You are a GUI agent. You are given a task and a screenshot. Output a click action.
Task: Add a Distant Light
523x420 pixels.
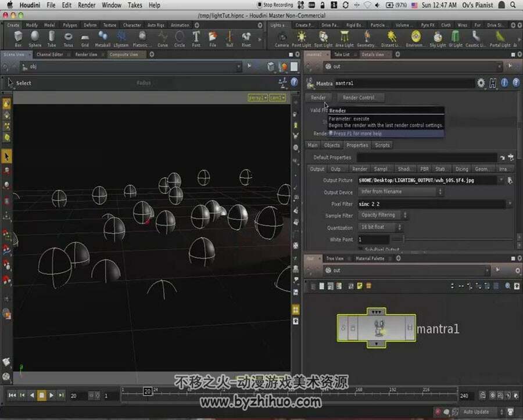(391, 39)
